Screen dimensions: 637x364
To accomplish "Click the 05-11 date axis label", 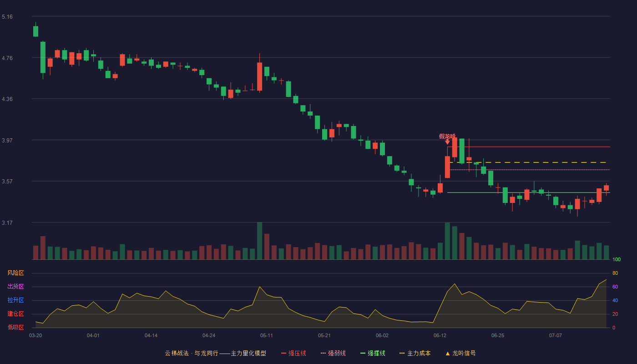I will coord(267,335).
